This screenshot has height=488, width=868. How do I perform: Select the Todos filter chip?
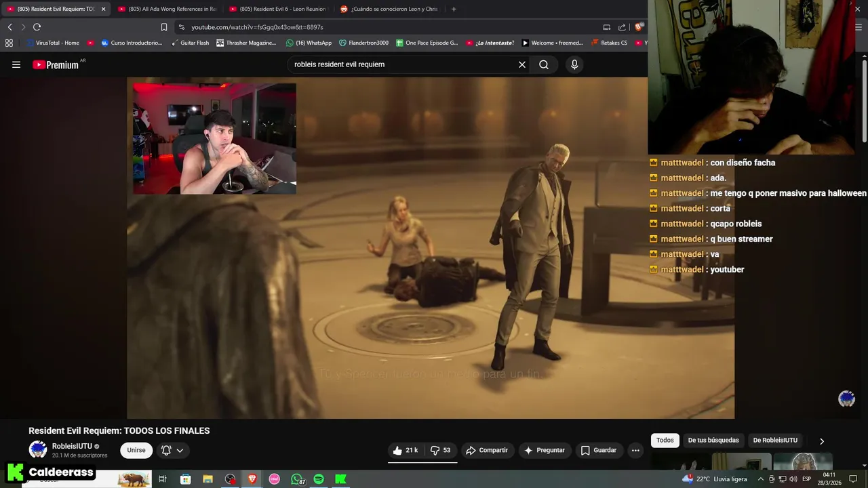665,441
